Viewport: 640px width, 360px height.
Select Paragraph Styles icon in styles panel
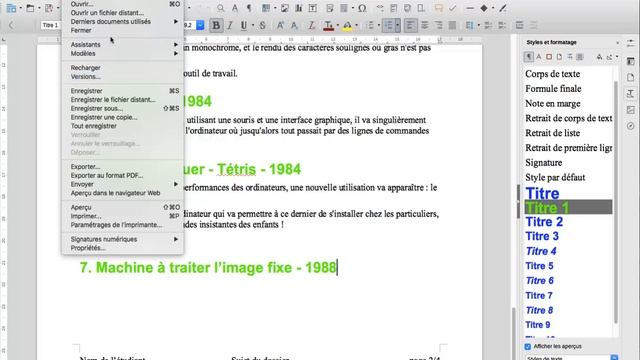[529, 57]
